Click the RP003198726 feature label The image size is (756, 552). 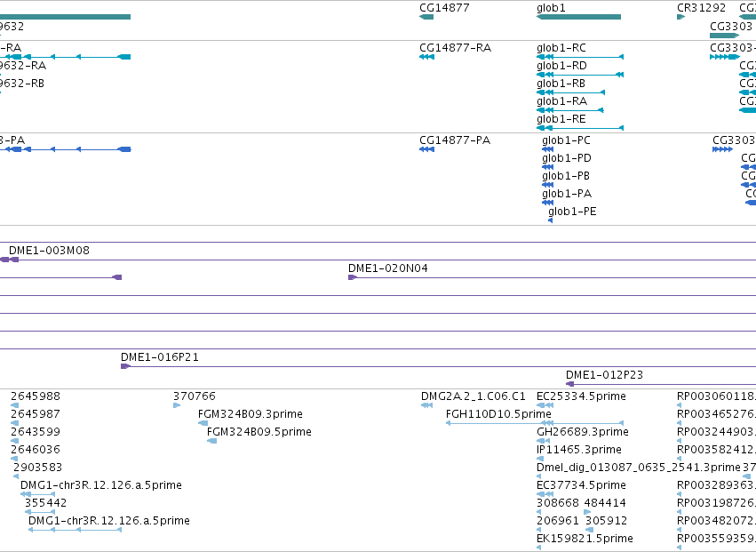pyautogui.click(x=716, y=503)
